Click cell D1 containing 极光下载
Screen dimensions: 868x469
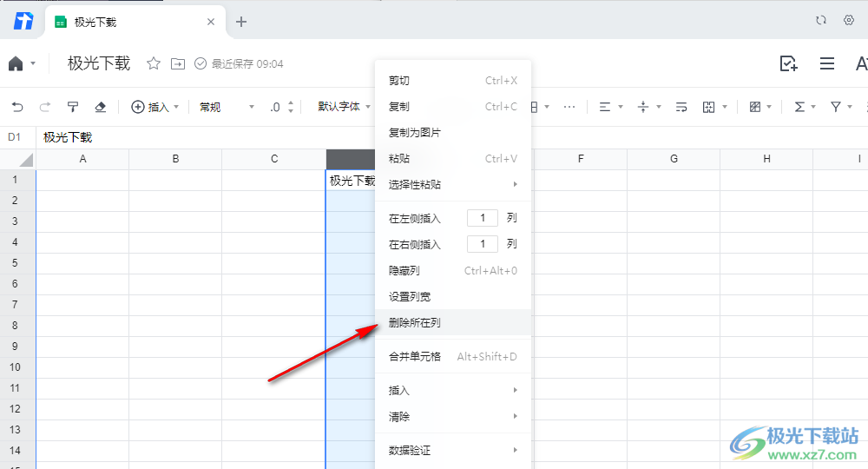point(351,181)
